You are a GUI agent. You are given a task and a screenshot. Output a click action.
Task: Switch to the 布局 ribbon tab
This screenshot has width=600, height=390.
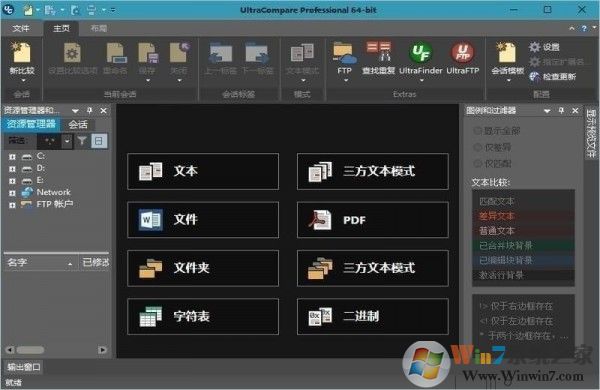point(98,28)
